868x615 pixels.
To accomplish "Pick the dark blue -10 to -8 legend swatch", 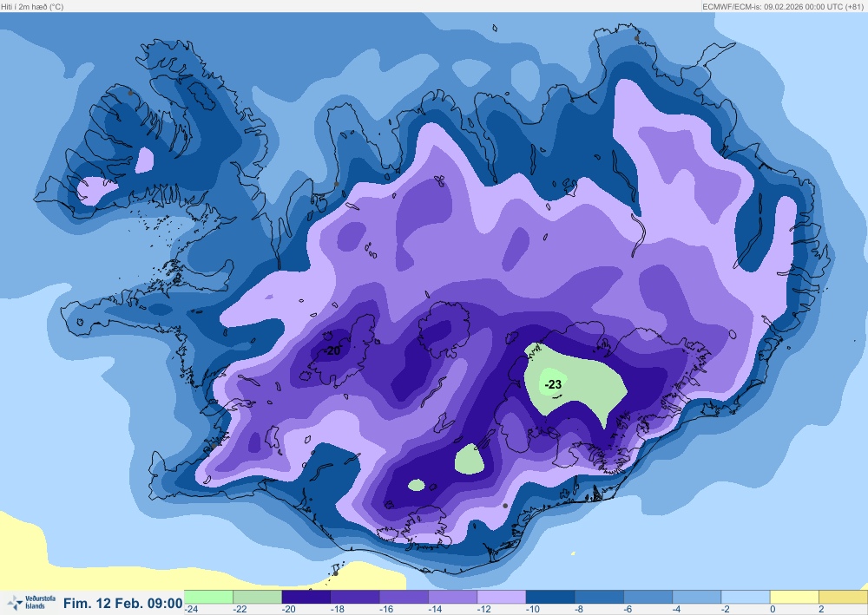I will [550, 597].
